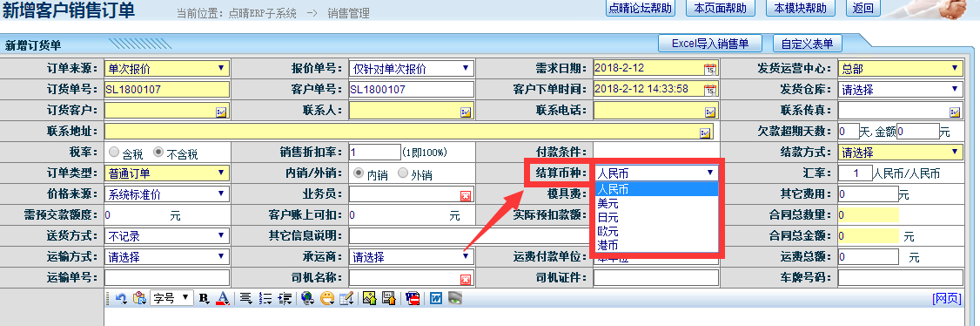
Task: Click the Excel导入销售单 button
Action: click(x=710, y=44)
